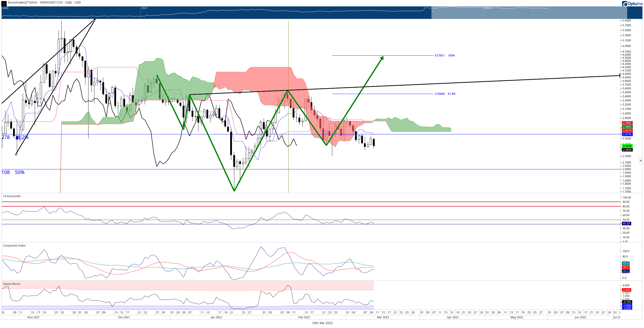The height and width of the screenshot is (328, 644).
Task: Click left grip handle of overview range selector
Action: pos(432,13)
